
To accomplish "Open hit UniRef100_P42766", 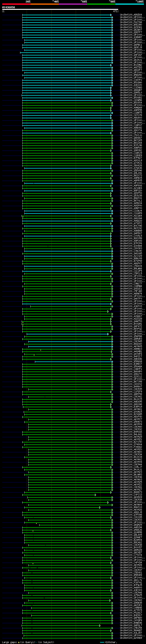I will [x=131, y=22].
